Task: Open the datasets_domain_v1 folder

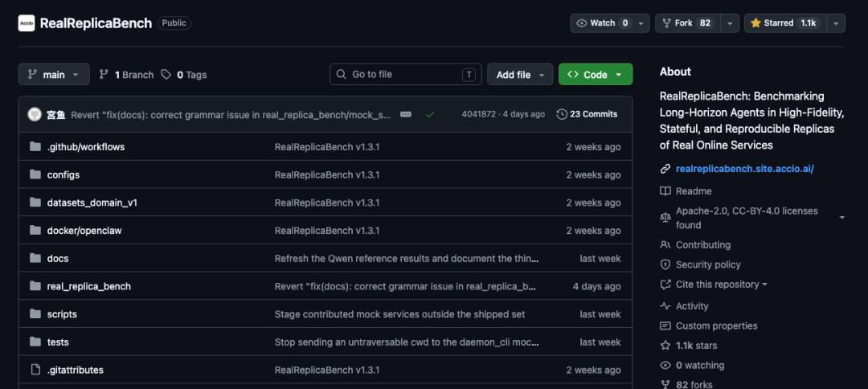Action: pyautogui.click(x=92, y=203)
